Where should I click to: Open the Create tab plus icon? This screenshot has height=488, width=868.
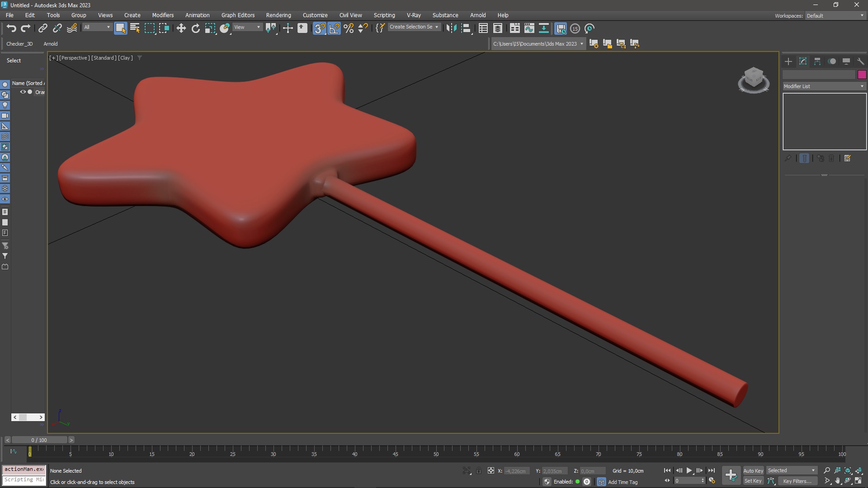tap(788, 61)
